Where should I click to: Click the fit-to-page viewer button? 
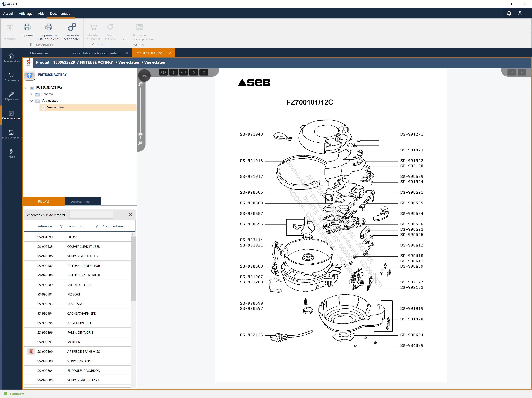163,72
